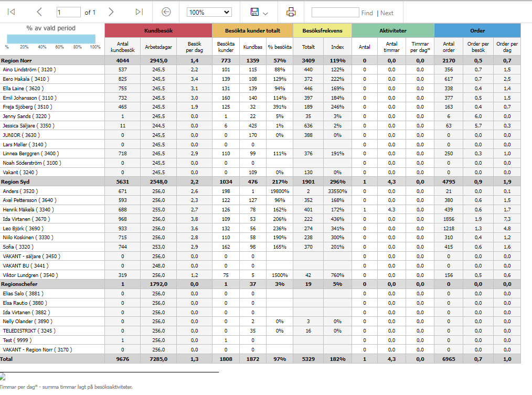This screenshot has width=532, height=395.
Task: Select the Region Norr group row
Action: coord(260,60)
